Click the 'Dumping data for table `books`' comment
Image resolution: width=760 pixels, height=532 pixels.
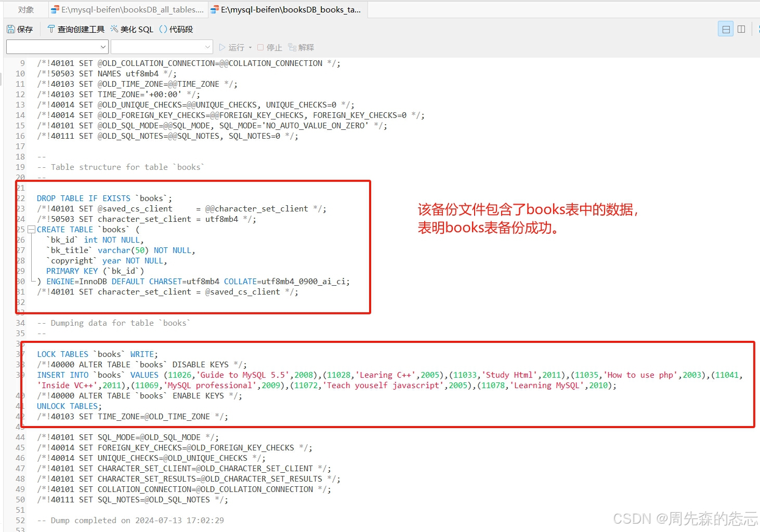point(114,323)
